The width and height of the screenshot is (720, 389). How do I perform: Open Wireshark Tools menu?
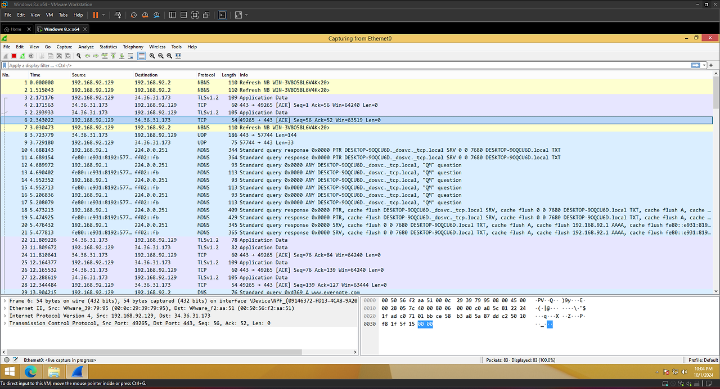(x=176, y=47)
